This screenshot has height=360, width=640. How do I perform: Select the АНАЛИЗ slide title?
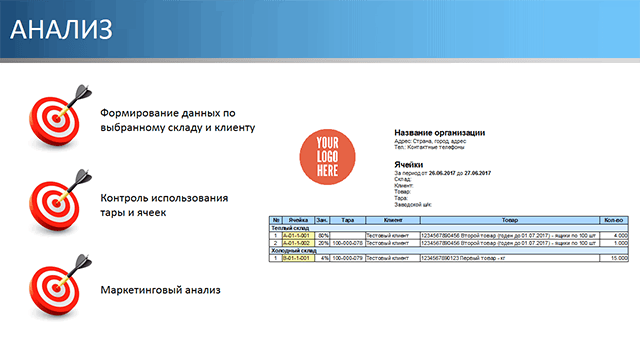[x=61, y=30]
